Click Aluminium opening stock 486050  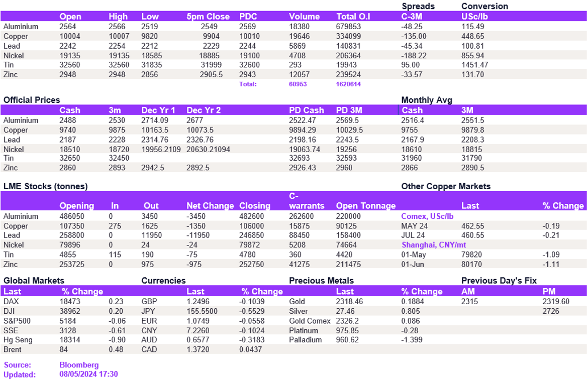click(x=72, y=216)
